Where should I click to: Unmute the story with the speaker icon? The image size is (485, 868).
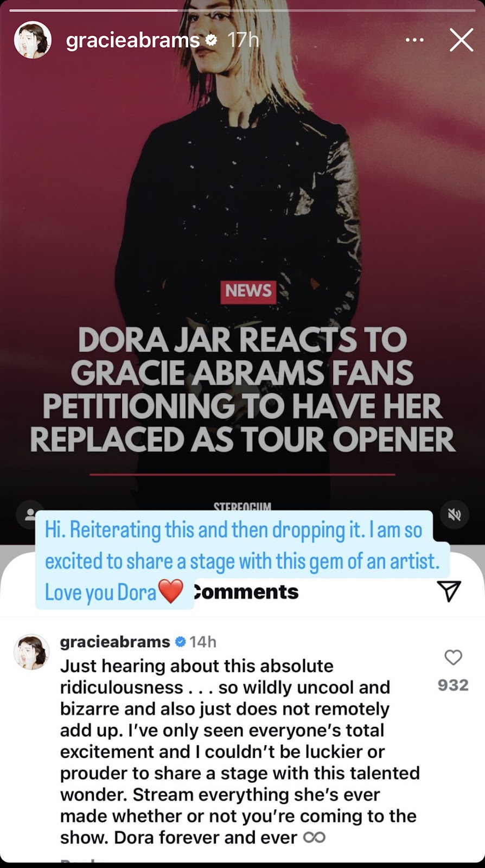point(455,514)
